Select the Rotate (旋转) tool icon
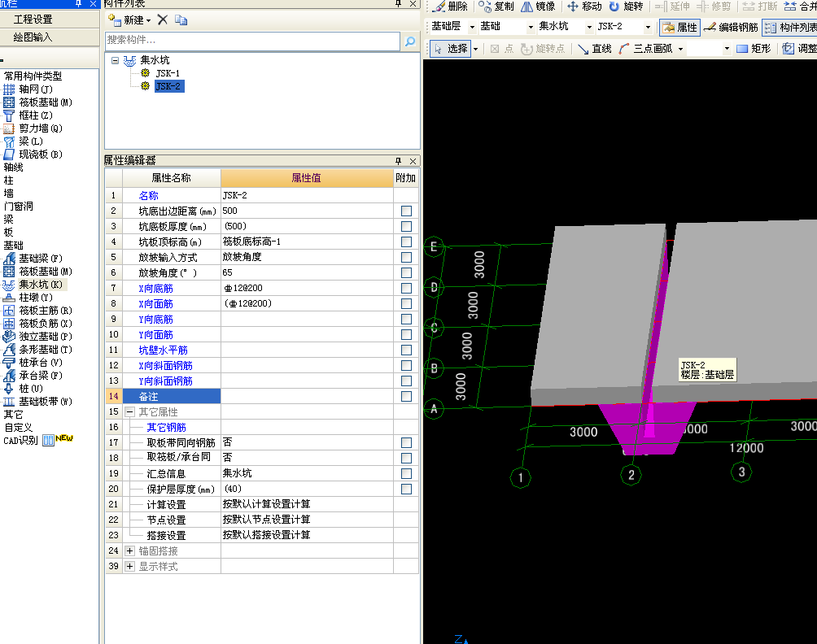The height and width of the screenshot is (644, 817). pyautogui.click(x=614, y=7)
